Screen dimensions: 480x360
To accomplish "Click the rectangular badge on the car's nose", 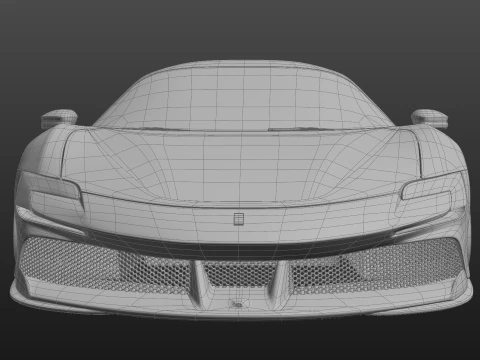I will pyautogui.click(x=239, y=219).
